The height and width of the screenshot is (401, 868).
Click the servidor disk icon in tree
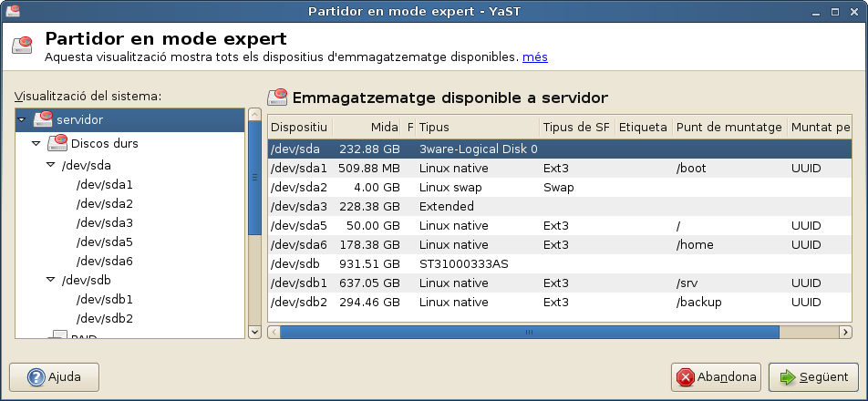point(43,119)
